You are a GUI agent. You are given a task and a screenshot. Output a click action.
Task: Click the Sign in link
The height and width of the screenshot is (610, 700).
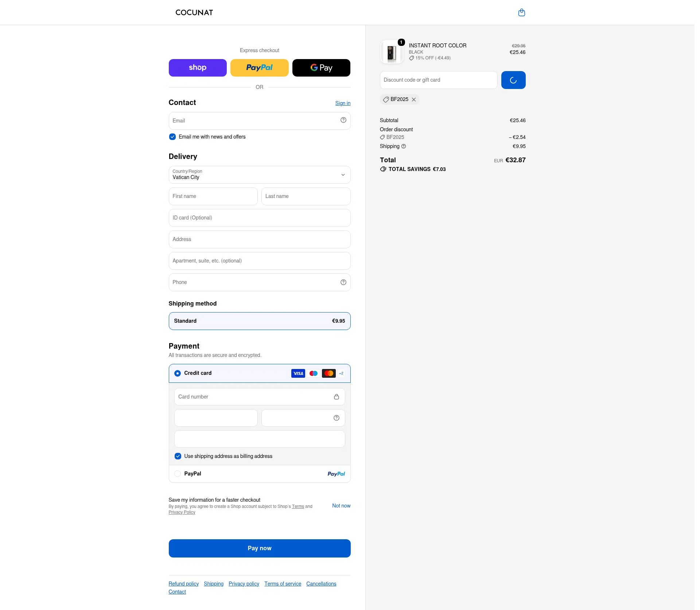pos(343,103)
